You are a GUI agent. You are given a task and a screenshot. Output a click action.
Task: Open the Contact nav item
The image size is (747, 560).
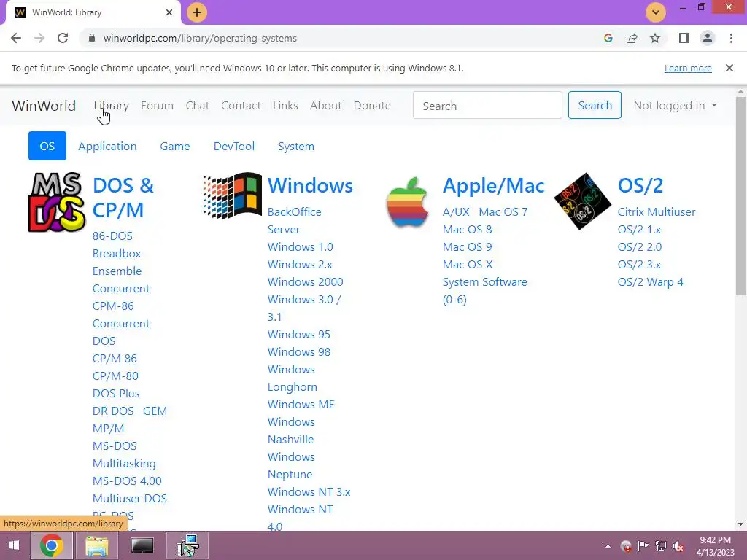coord(241,105)
